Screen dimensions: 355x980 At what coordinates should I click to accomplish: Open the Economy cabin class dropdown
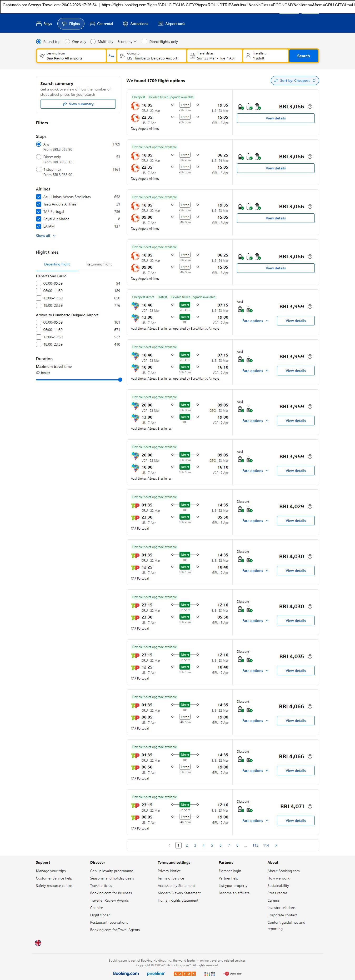point(127,42)
